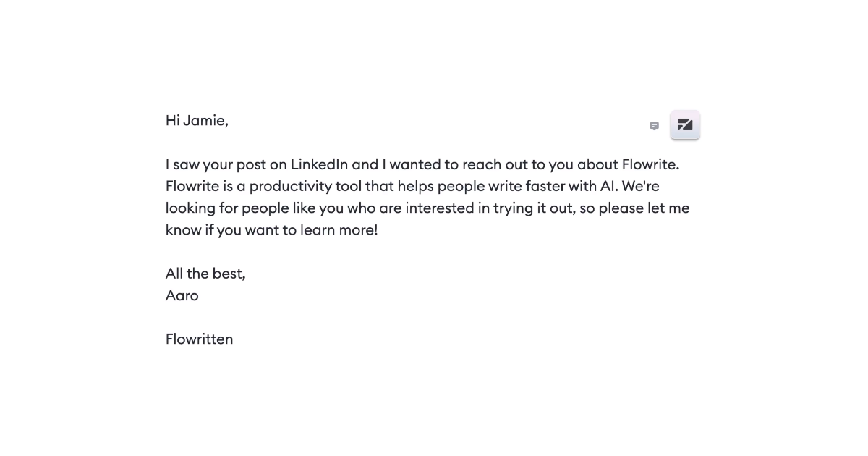Click the word 'faster' in the email body
Image resolution: width=868 pixels, height=456 pixels.
click(x=541, y=186)
